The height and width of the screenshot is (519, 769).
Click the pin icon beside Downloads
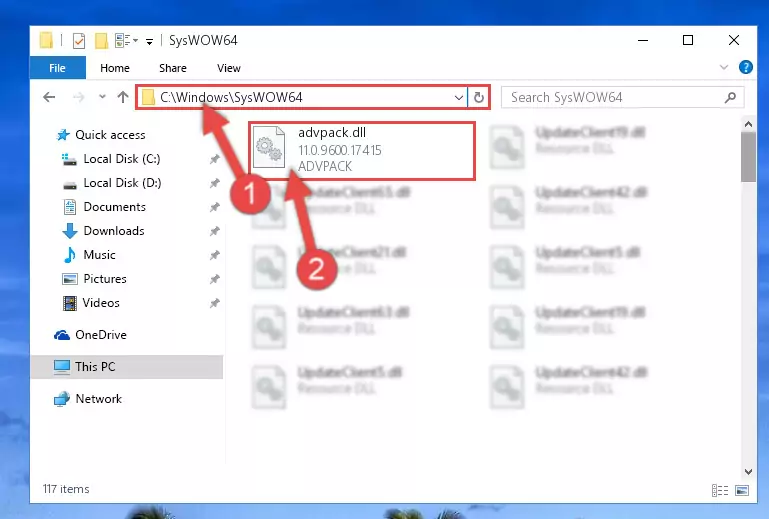(x=214, y=231)
